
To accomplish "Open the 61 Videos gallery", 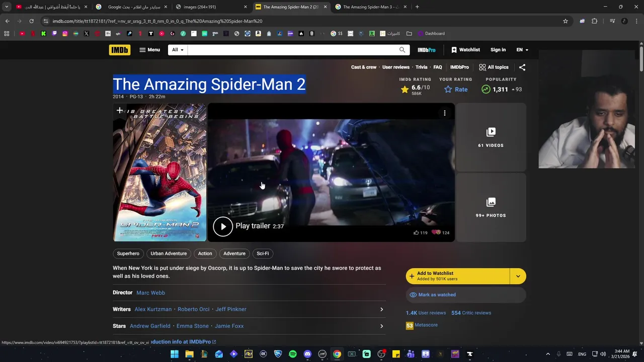I will click(491, 137).
